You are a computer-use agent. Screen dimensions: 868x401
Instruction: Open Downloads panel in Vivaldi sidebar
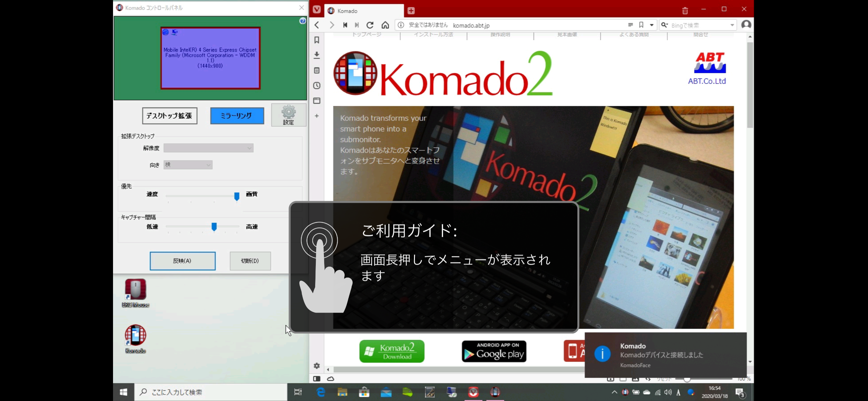click(317, 55)
